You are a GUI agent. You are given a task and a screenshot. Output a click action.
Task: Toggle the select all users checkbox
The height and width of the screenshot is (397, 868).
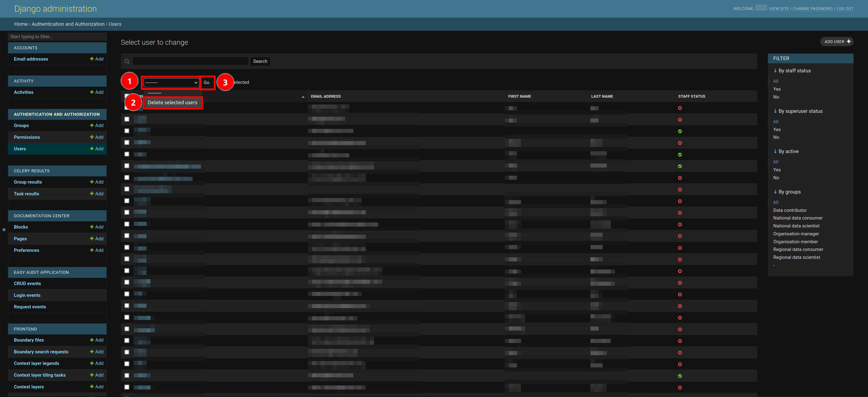(126, 96)
